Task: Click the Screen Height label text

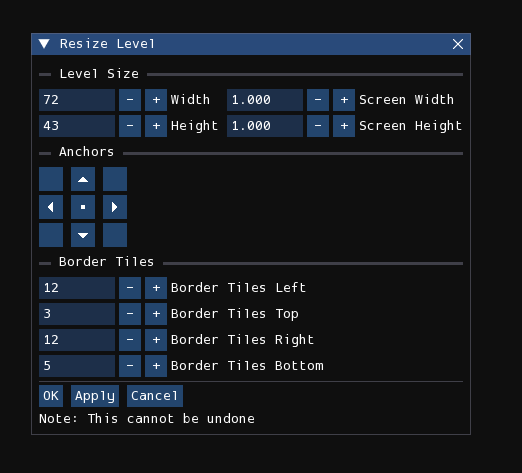Action: tap(411, 126)
